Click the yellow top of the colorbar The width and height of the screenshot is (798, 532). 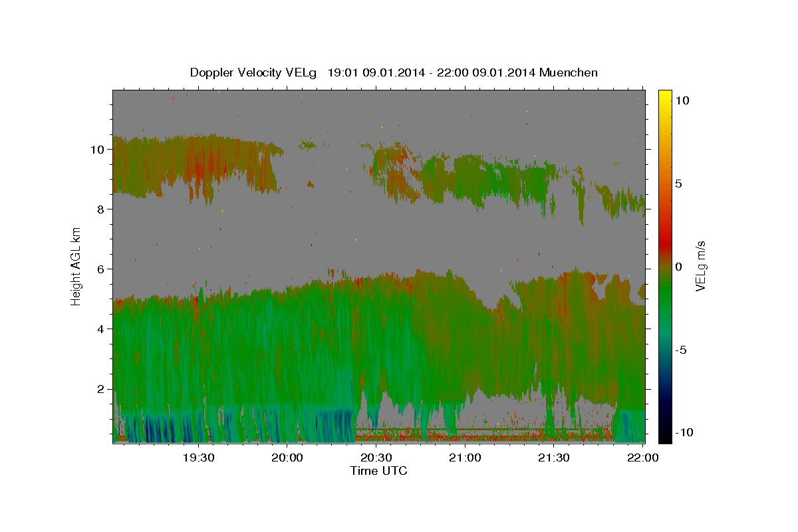665,96
